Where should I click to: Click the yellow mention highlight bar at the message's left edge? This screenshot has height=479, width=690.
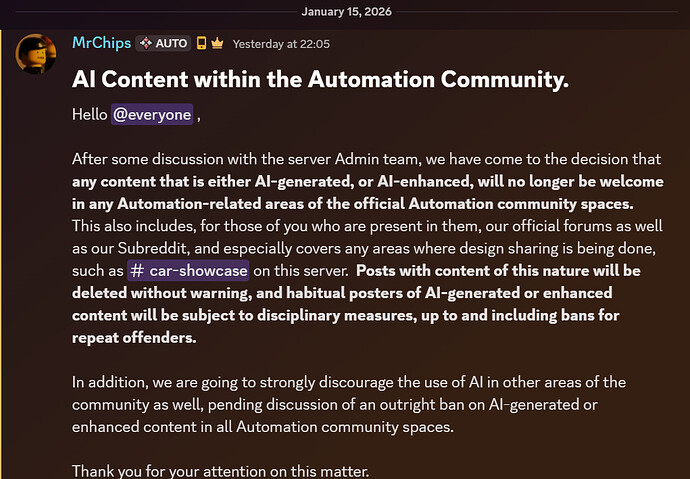click(x=3, y=250)
